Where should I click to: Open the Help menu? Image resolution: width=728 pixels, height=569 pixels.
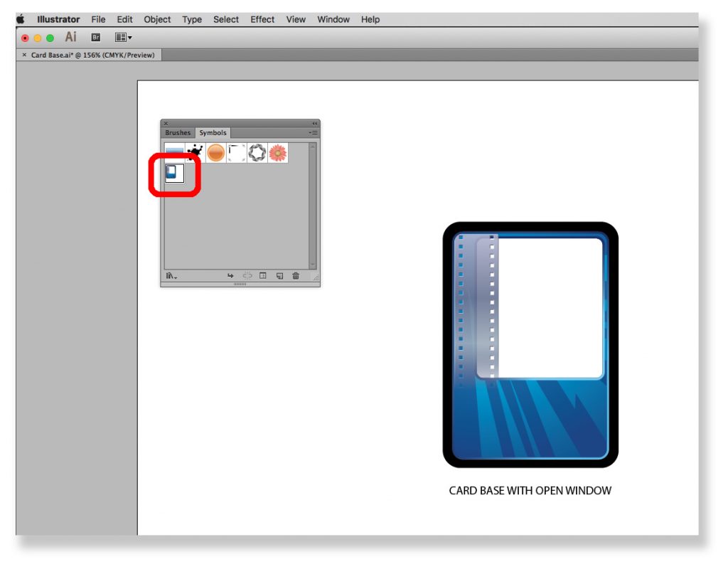point(370,19)
